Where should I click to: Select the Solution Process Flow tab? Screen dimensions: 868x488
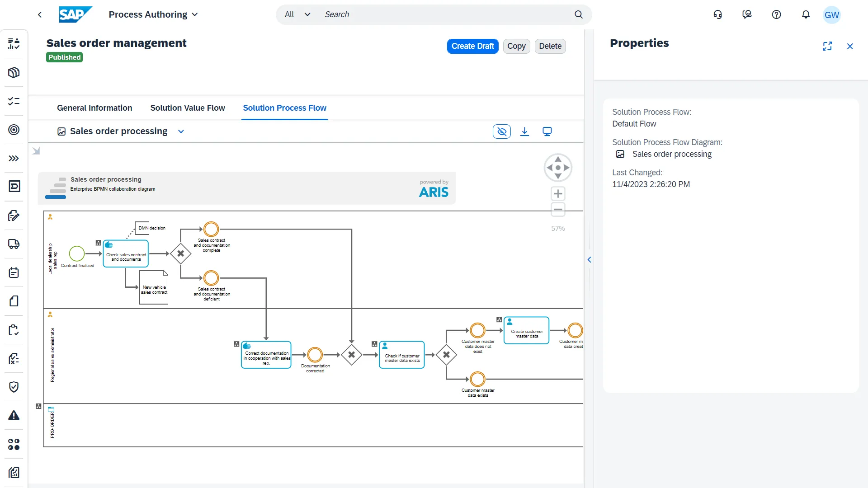pos(285,108)
